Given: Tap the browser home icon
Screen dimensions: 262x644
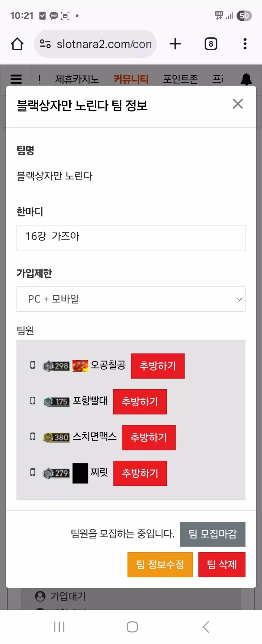Looking at the screenshot, I should (x=17, y=44).
